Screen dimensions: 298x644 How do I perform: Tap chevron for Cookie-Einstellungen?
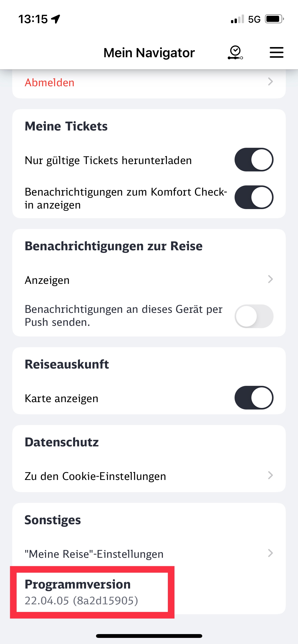[270, 475]
